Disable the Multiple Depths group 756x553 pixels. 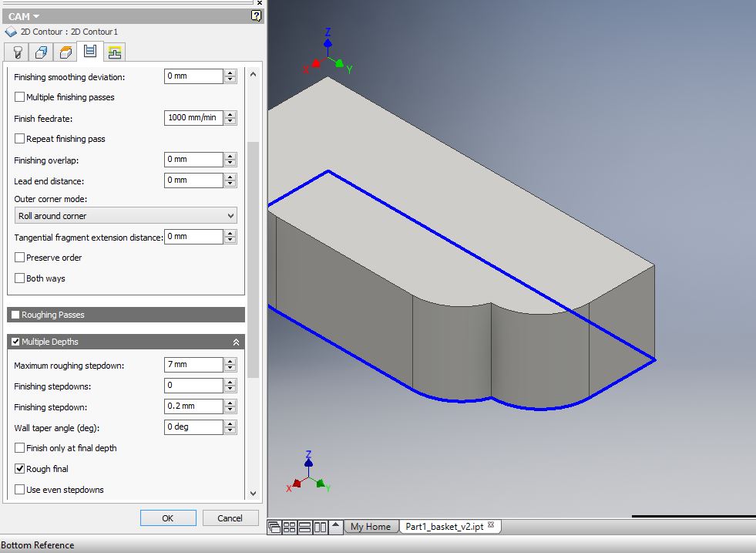(15, 342)
